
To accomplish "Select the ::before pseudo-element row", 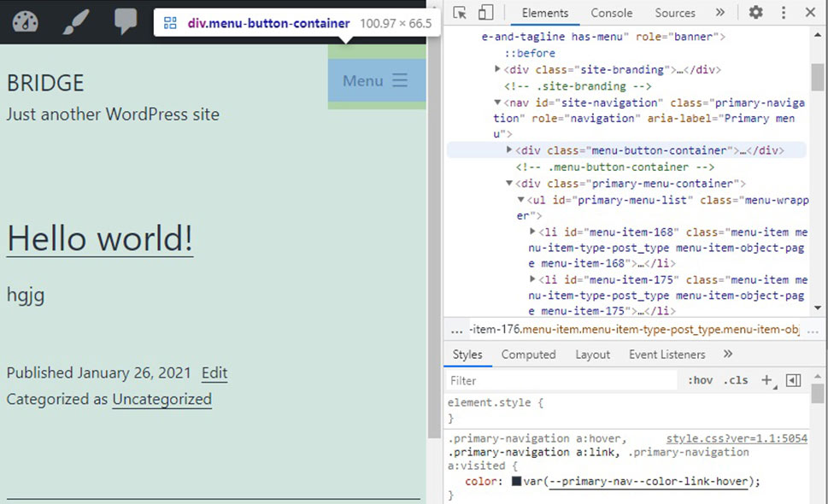I will [530, 53].
